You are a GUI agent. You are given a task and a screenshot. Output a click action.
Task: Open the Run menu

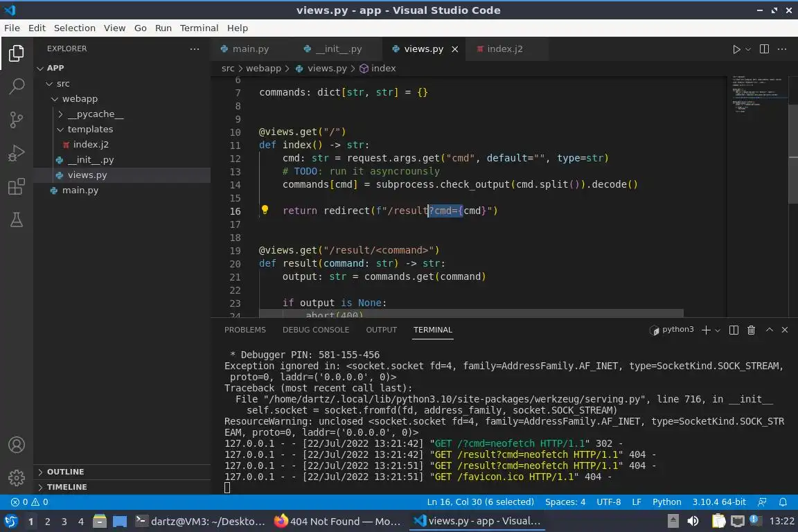pos(163,28)
